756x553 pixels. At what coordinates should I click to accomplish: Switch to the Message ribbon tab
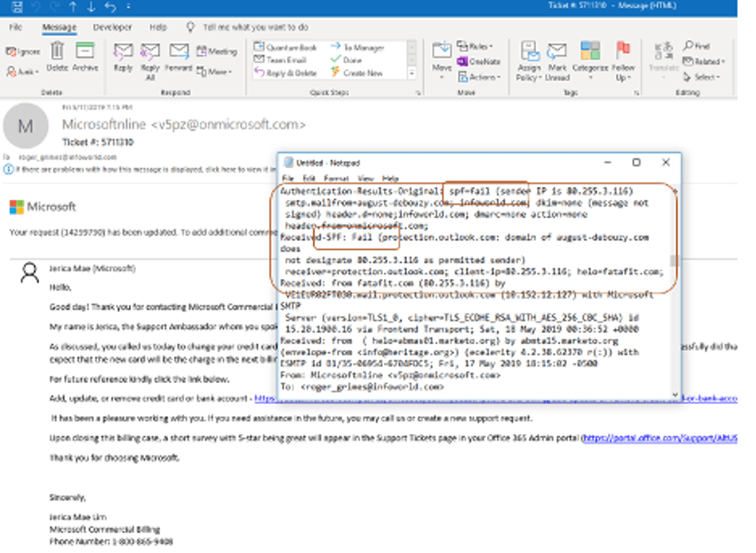[59, 27]
